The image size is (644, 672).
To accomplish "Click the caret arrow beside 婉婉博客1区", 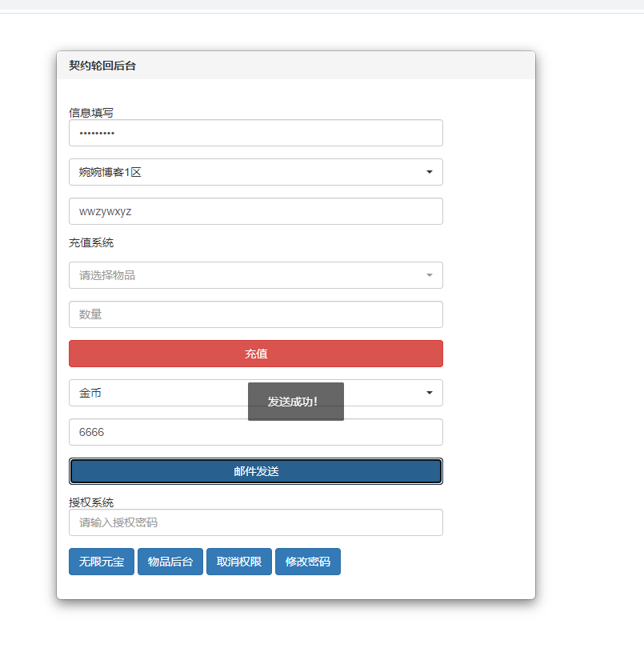I will 430,172.
